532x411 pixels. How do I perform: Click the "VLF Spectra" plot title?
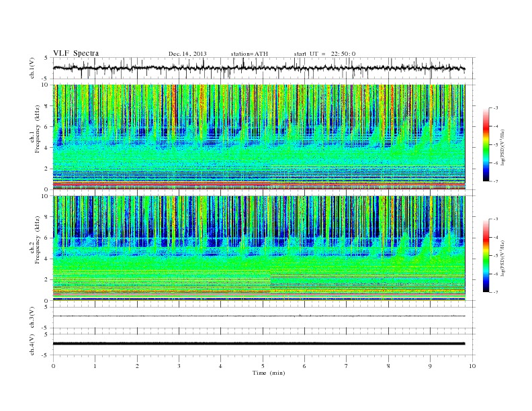(76, 53)
